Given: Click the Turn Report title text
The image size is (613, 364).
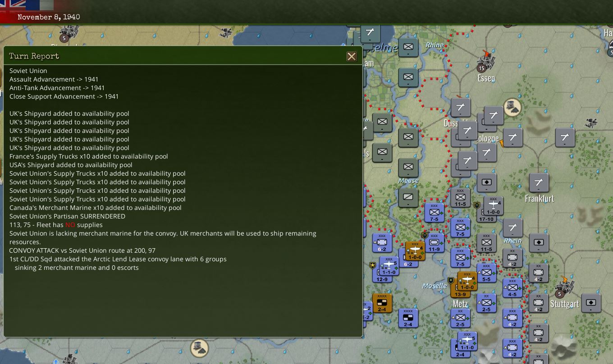Looking at the screenshot, I should click(x=34, y=56).
